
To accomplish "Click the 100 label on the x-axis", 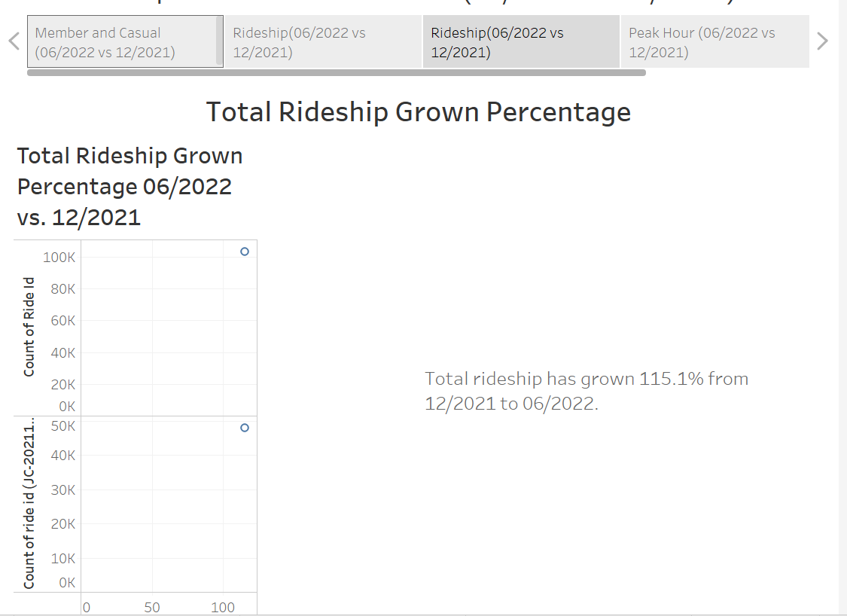I will coord(222,606).
